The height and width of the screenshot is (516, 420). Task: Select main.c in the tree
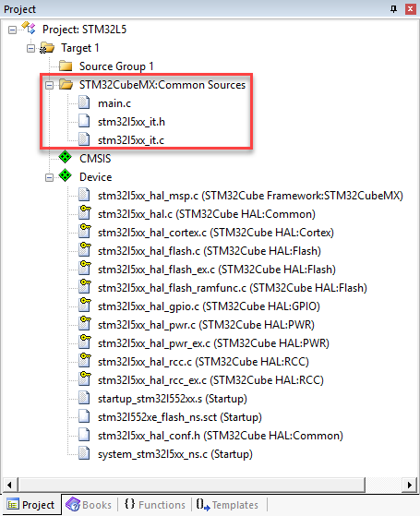[x=114, y=103]
